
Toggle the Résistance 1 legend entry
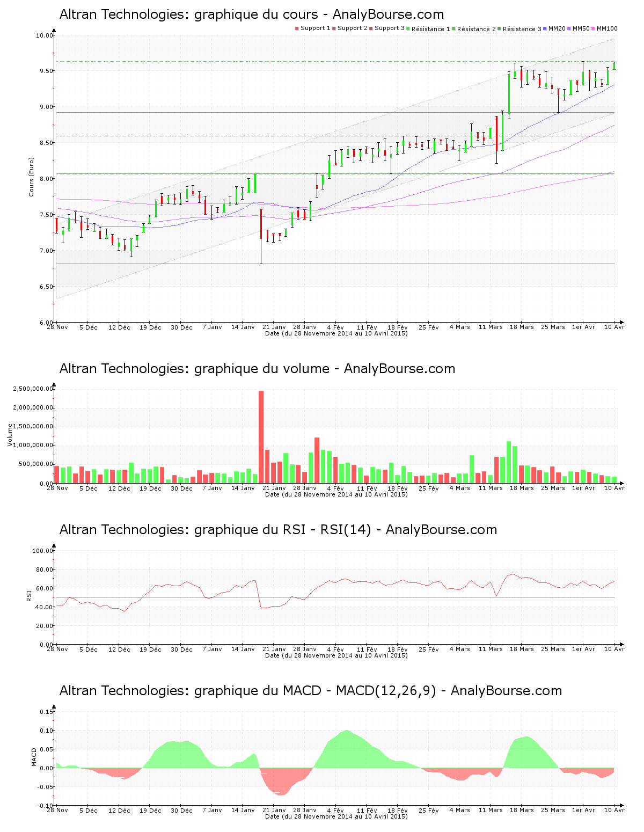428,29
